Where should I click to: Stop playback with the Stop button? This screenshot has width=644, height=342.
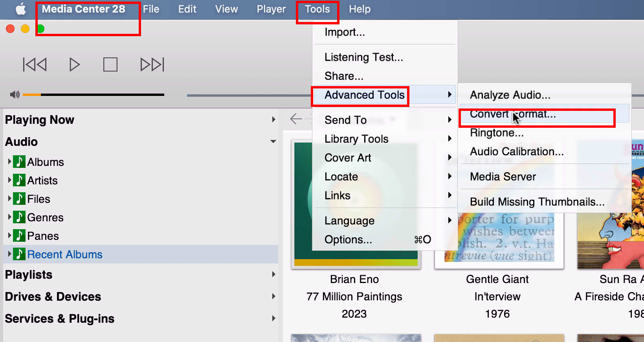pos(110,64)
